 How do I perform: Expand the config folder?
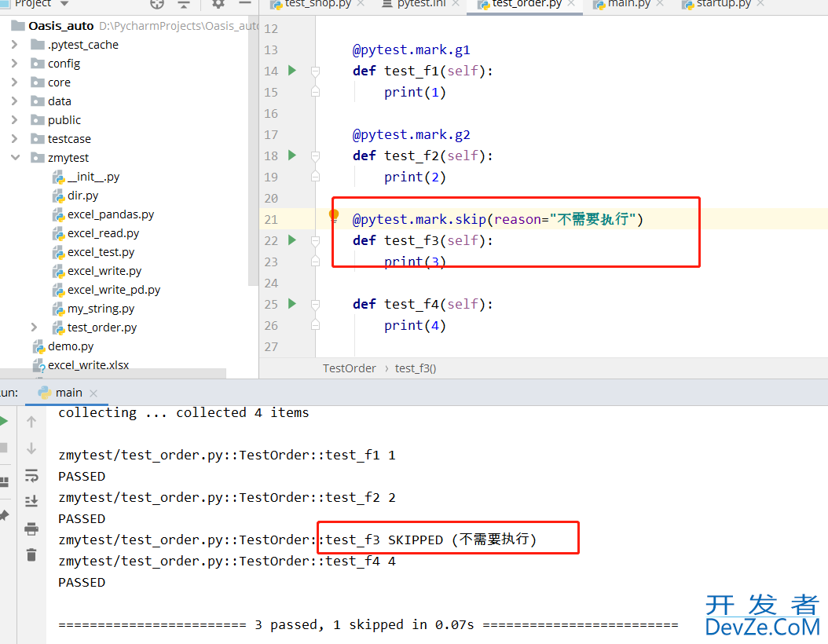pyautogui.click(x=15, y=64)
